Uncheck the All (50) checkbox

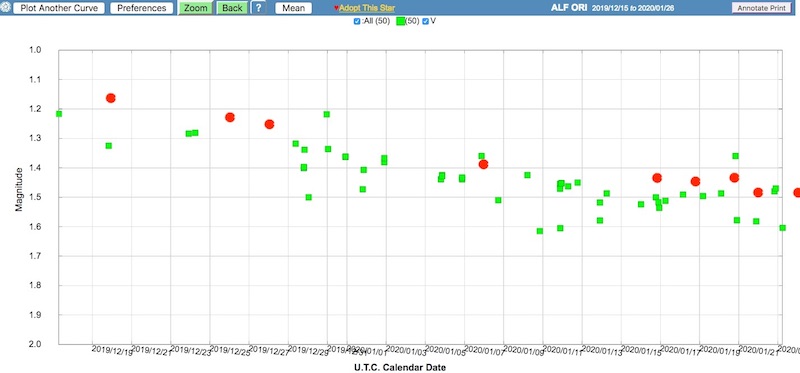click(x=357, y=21)
